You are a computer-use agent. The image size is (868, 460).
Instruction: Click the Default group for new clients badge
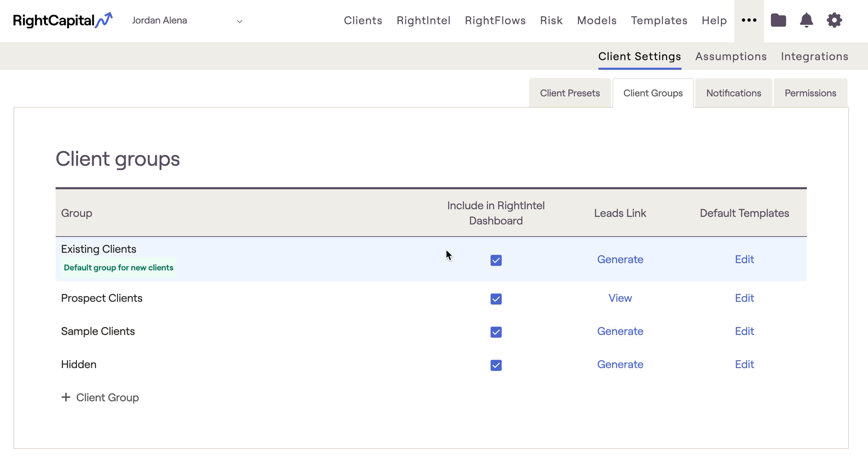tap(118, 267)
